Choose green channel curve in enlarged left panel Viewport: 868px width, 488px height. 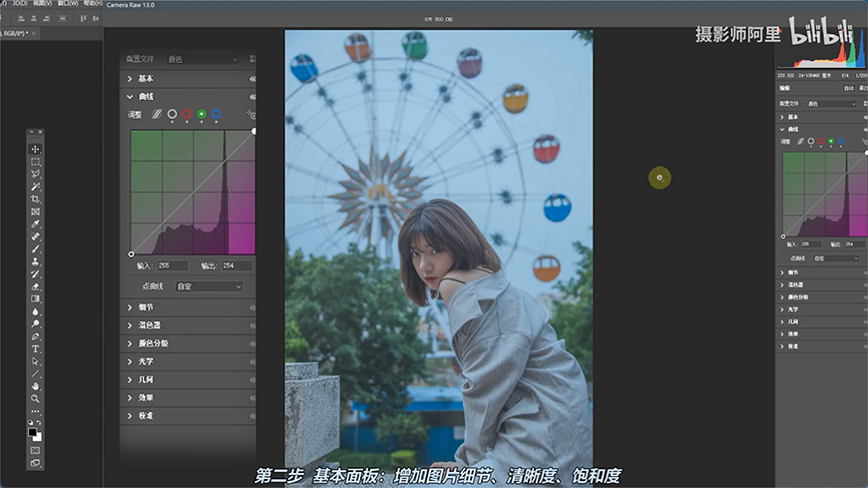[202, 115]
